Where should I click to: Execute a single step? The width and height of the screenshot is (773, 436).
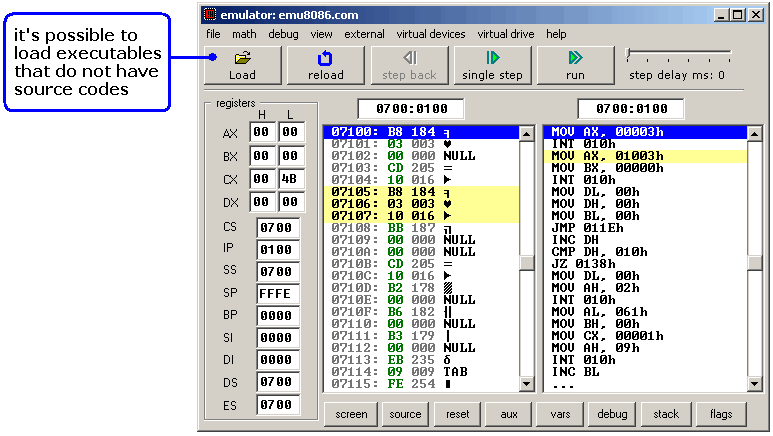(492, 65)
